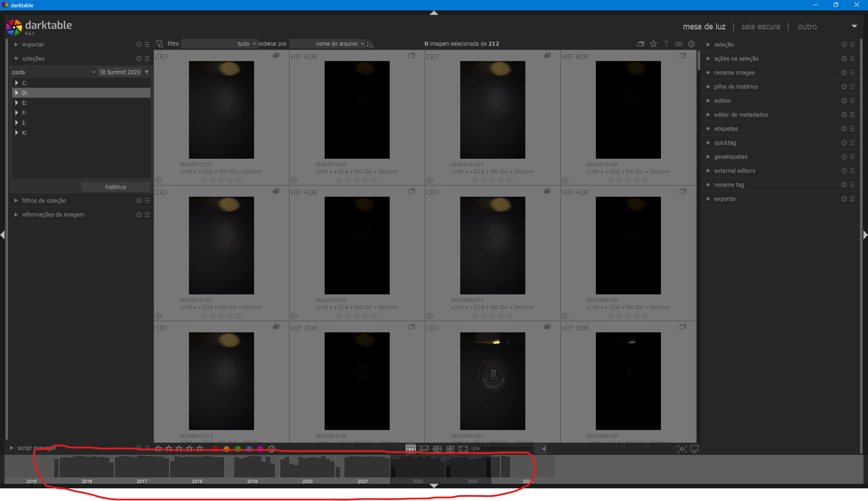868x501 pixels.
Task: Toggle focus peaking icon in bottom bar
Action: click(x=682, y=449)
